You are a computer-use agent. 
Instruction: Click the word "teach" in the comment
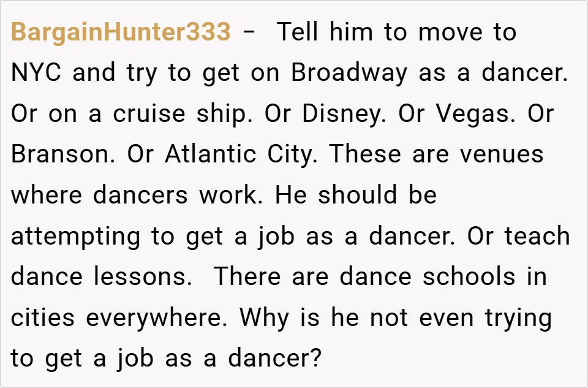[537, 237]
